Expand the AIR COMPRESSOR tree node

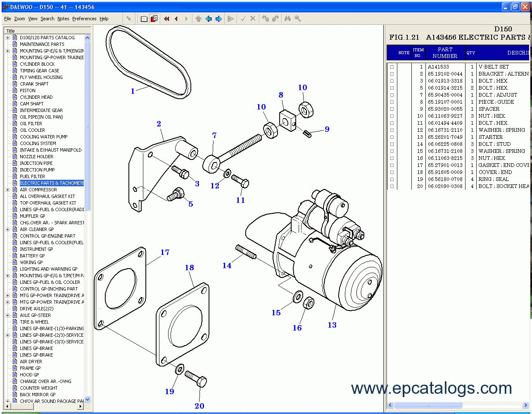7,190
